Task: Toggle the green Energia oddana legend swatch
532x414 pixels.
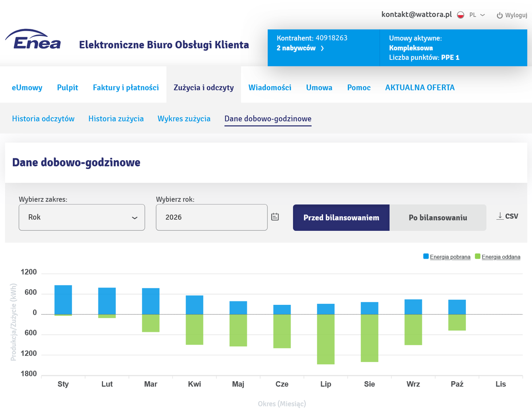Action: pos(477,256)
